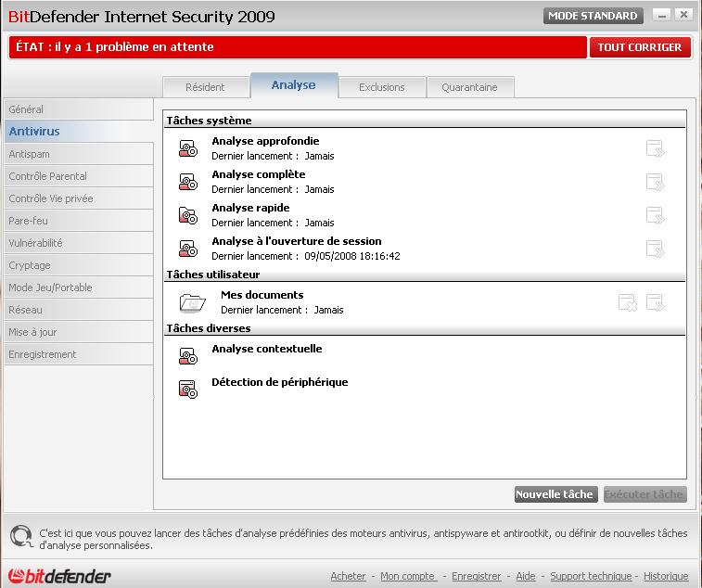Open the Cryptage section
This screenshot has height=588, width=702.
78,265
